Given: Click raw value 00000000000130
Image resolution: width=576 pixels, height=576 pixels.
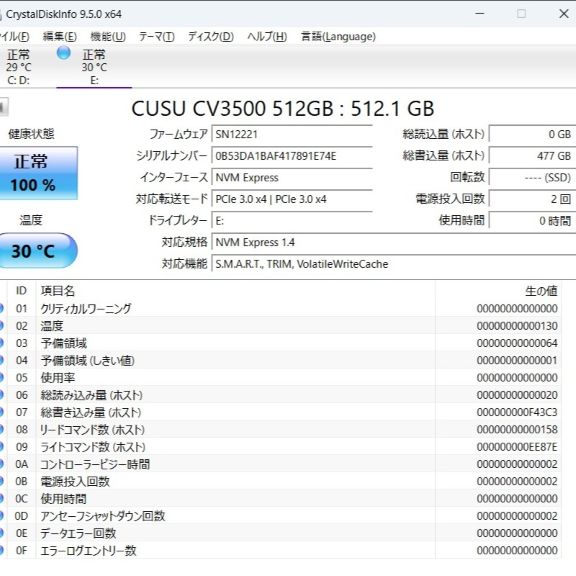Looking at the screenshot, I should 517,326.
